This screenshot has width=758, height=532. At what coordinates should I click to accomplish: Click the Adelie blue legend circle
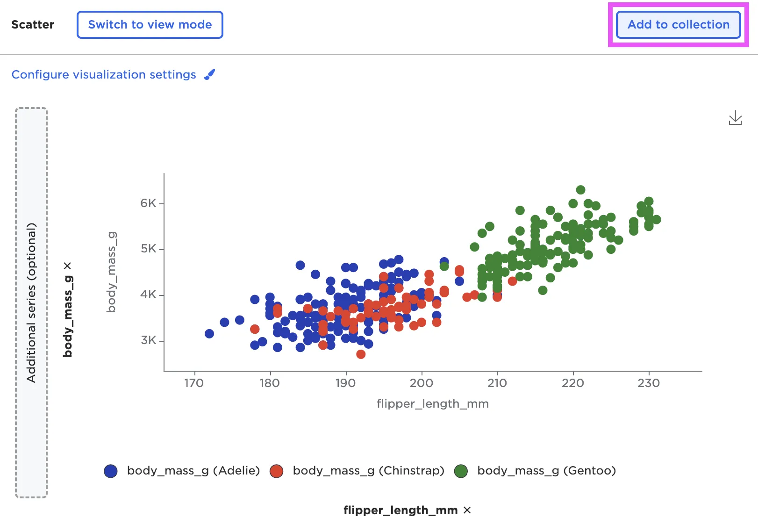111,471
